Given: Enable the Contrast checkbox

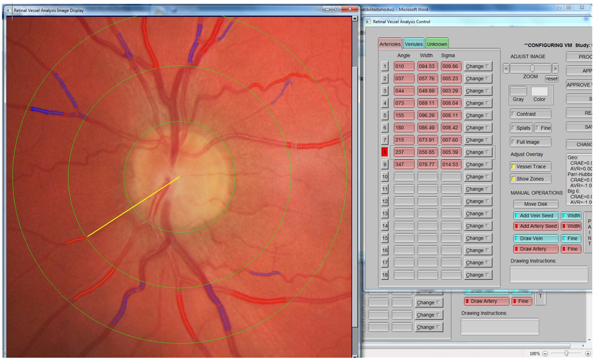Looking at the screenshot, I should click(530, 114).
